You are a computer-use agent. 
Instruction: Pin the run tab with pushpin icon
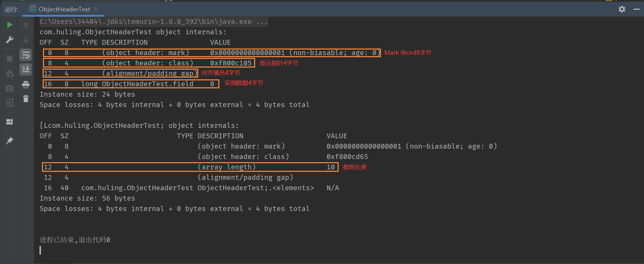10,140
